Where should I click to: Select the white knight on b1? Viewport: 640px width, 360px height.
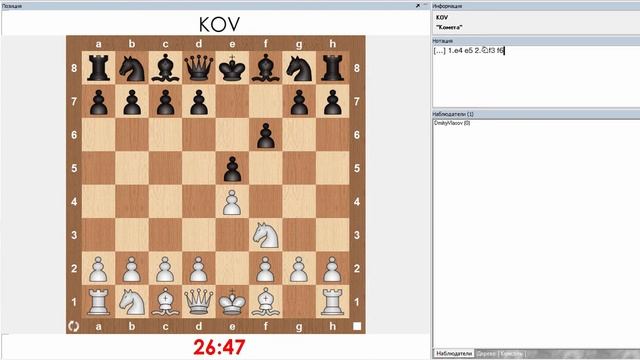tap(132, 302)
